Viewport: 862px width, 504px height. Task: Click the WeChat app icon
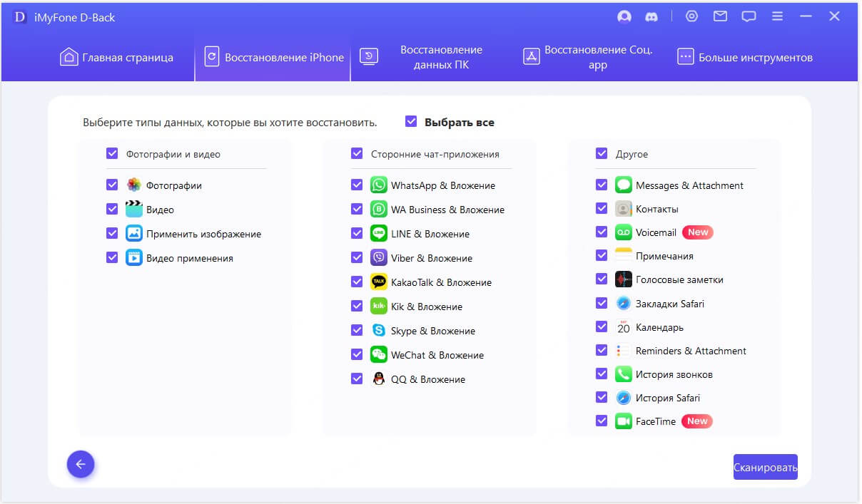pos(378,355)
